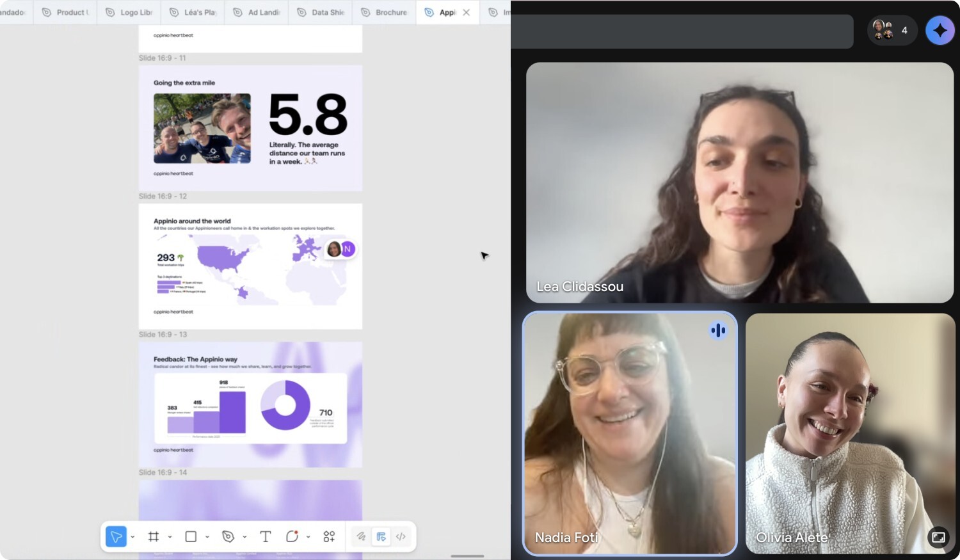Select the Pen tool

pyautogui.click(x=228, y=537)
